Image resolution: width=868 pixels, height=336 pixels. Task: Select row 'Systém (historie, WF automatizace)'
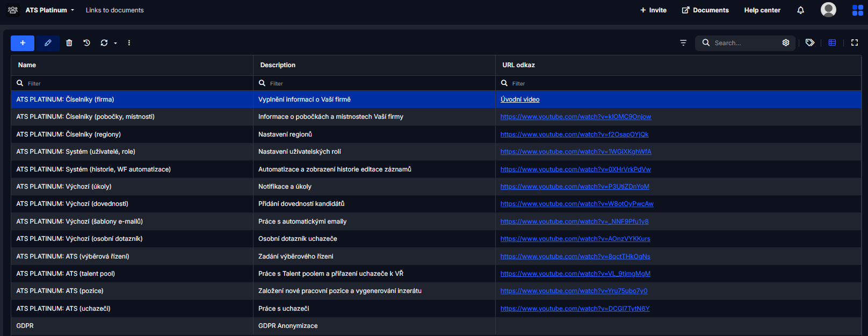point(436,169)
